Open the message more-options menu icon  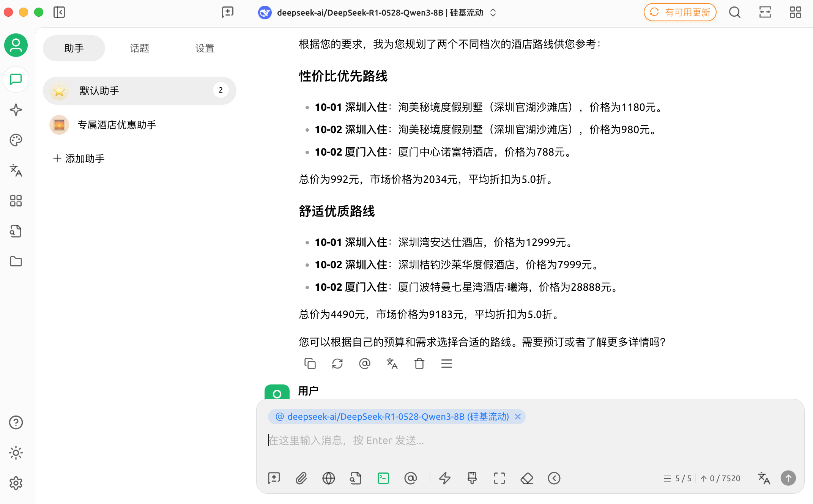[x=446, y=364]
